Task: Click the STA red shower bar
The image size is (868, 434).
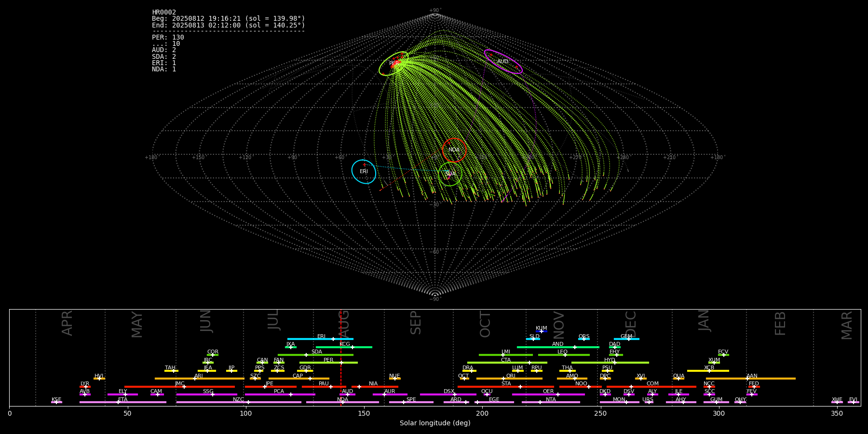Action: [x=506, y=387]
